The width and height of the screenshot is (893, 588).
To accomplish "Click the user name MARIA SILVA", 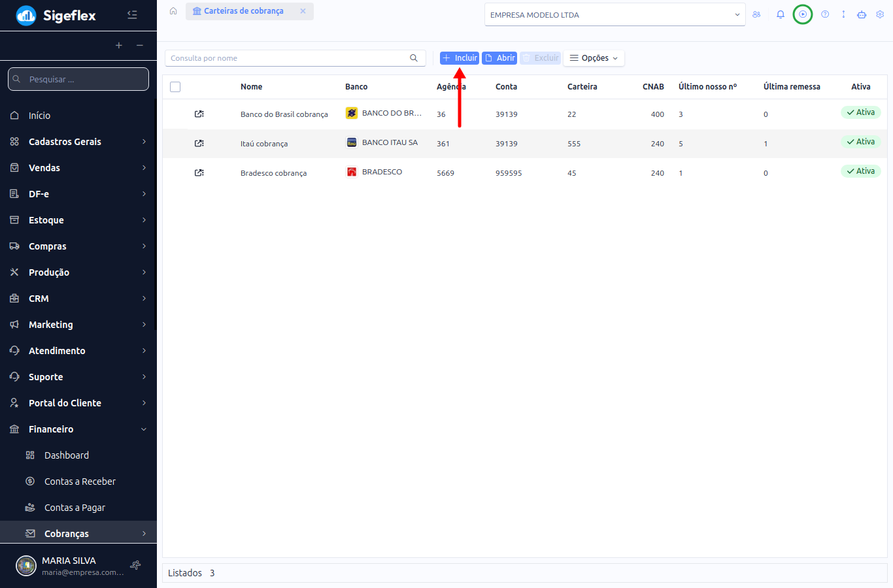I will [69, 561].
